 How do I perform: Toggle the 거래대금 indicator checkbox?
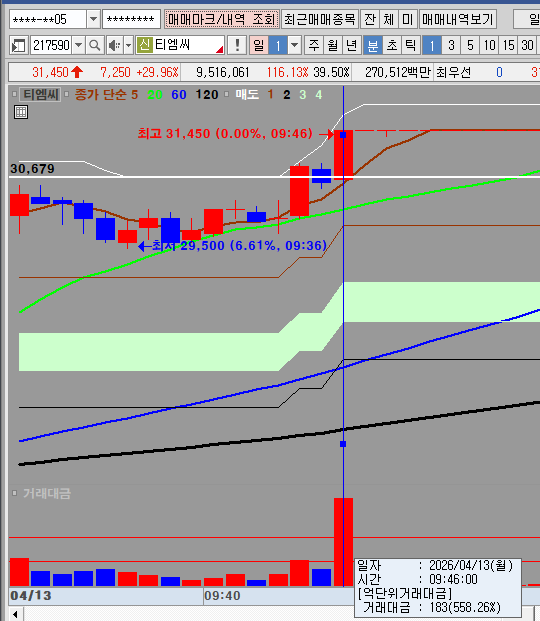pyautogui.click(x=14, y=493)
